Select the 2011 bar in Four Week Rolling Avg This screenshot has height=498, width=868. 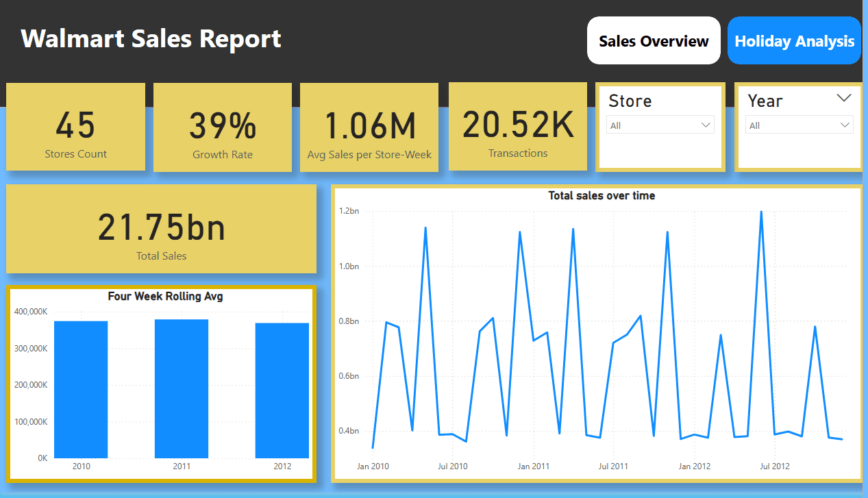pos(182,387)
